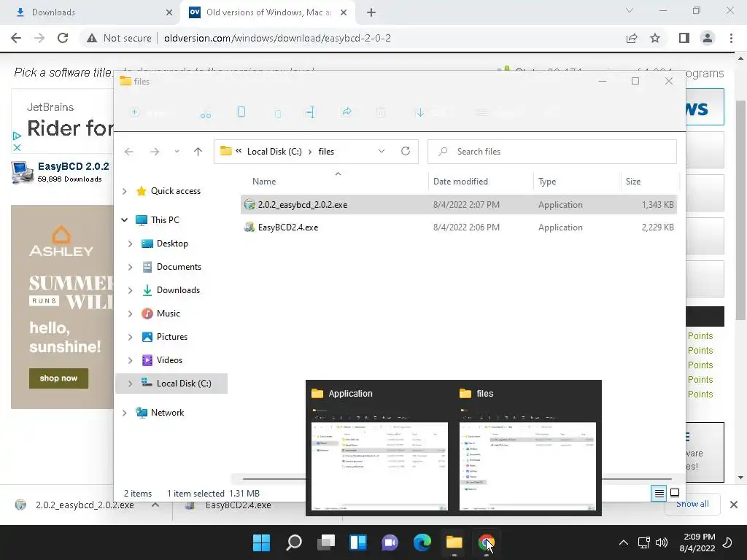Open Videos in navigation pane
Image resolution: width=747 pixels, height=560 pixels.
pyautogui.click(x=169, y=360)
